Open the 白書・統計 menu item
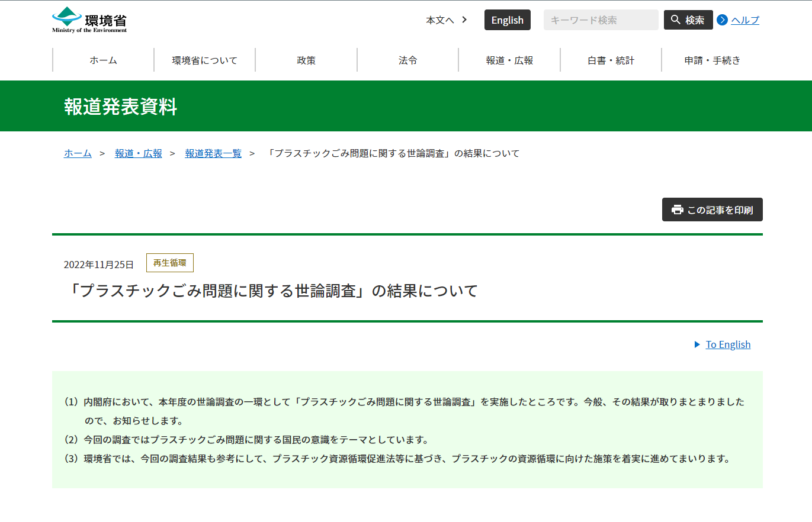This screenshot has height=522, width=812. point(611,60)
